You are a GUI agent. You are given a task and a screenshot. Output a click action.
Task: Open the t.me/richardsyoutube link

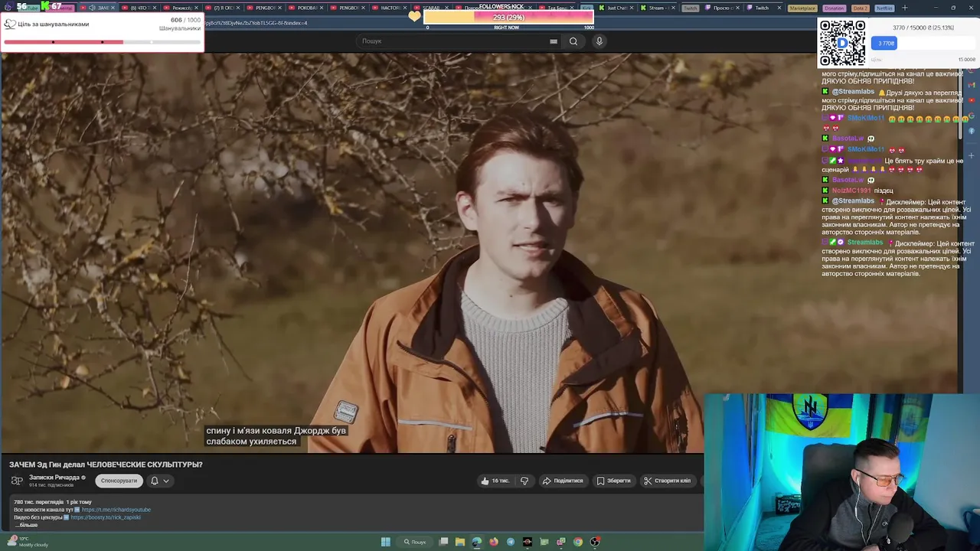[116, 510]
